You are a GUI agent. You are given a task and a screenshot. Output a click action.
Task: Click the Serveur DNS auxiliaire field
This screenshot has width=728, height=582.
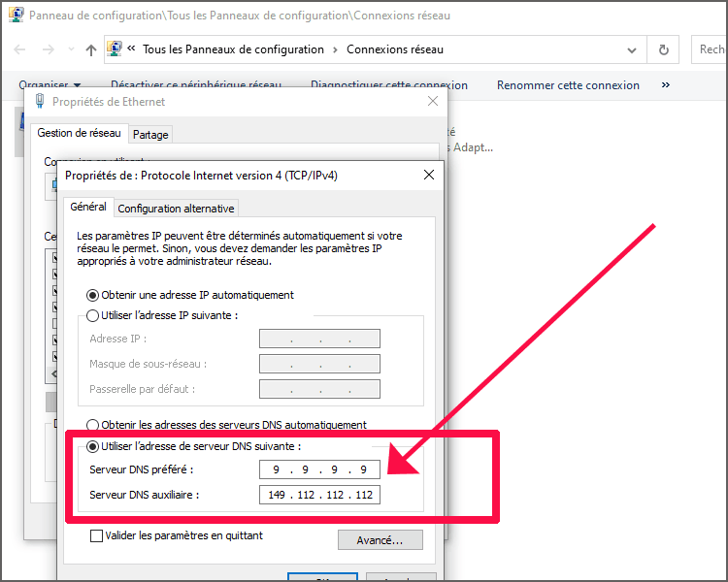pyautogui.click(x=319, y=495)
